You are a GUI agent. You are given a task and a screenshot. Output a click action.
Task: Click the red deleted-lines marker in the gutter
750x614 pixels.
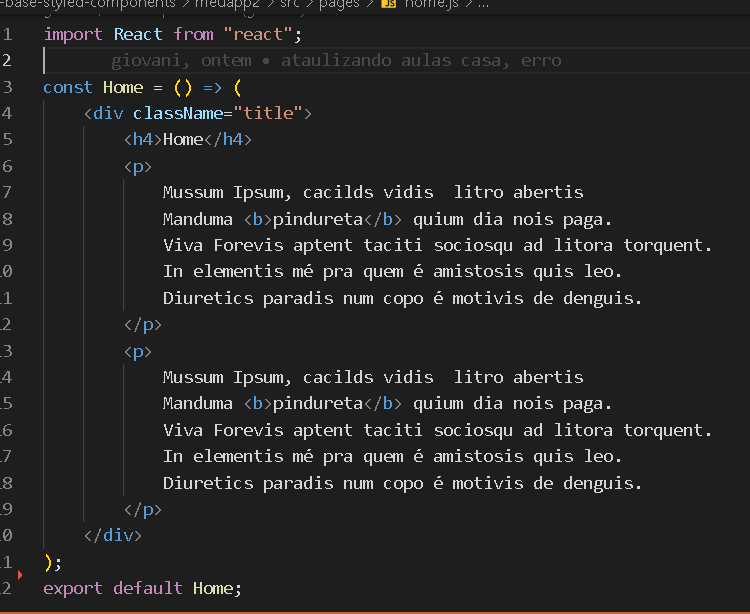coord(20,575)
